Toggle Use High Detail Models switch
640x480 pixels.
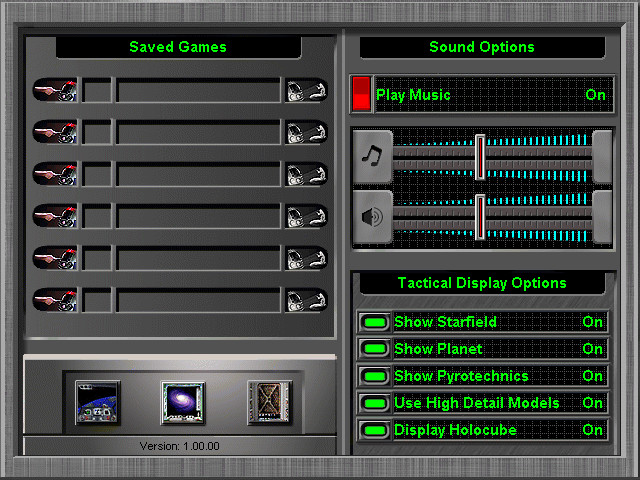[375, 403]
